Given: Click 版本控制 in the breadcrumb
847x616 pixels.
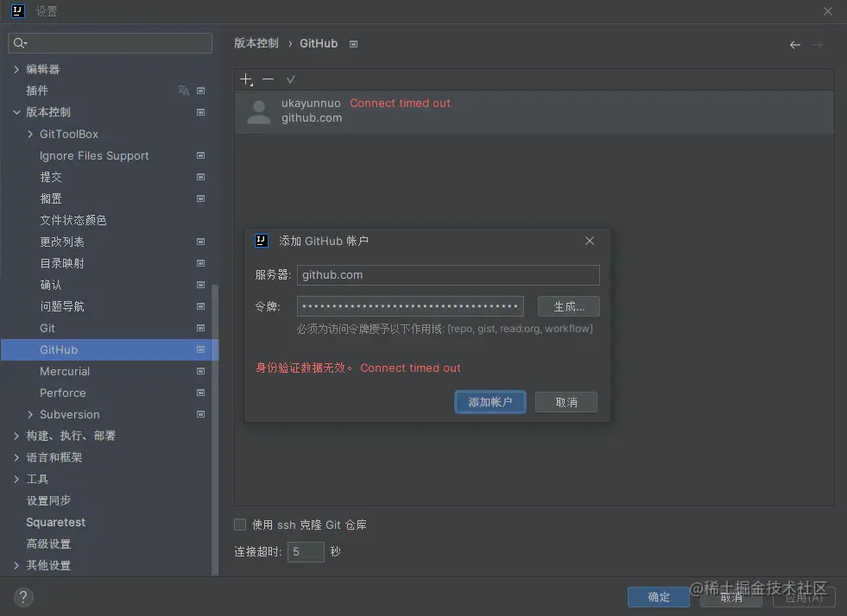Looking at the screenshot, I should (x=256, y=44).
